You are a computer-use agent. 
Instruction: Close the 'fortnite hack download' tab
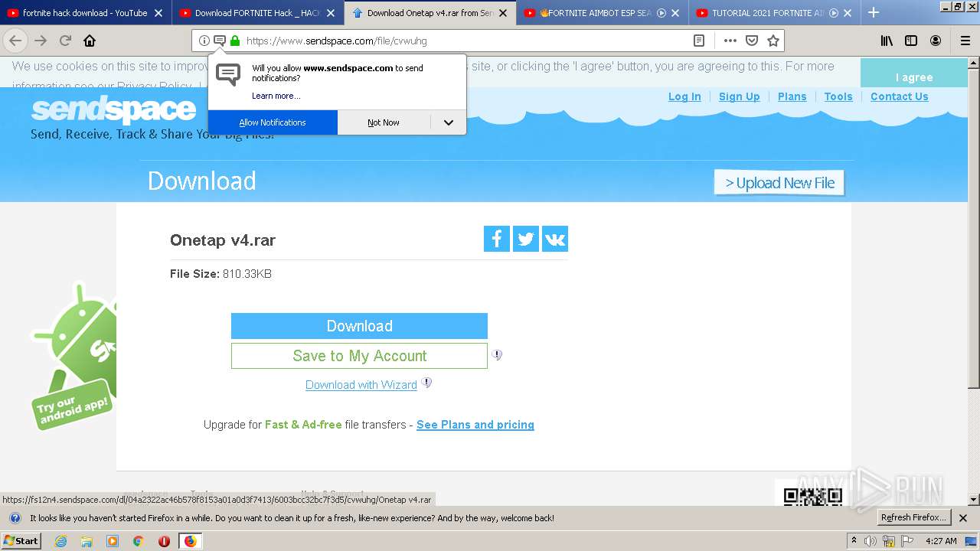(x=158, y=13)
